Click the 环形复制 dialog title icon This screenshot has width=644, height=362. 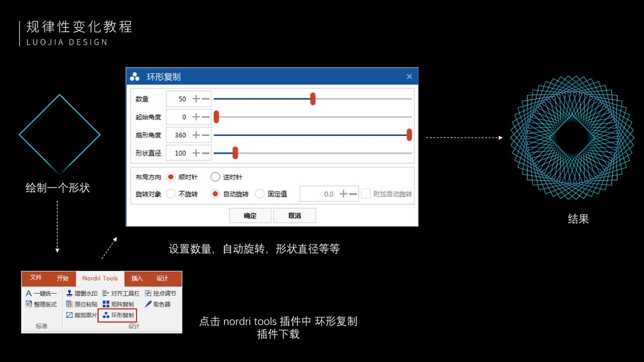pos(135,77)
